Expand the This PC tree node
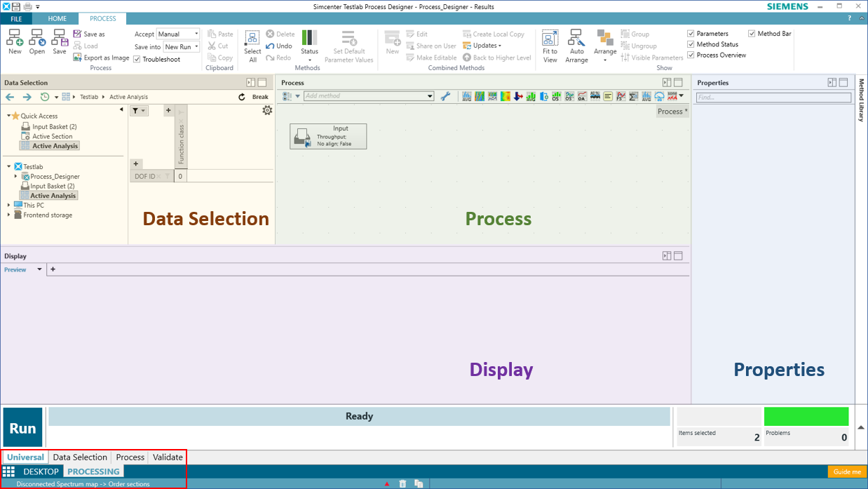868x489 pixels. 9,206
